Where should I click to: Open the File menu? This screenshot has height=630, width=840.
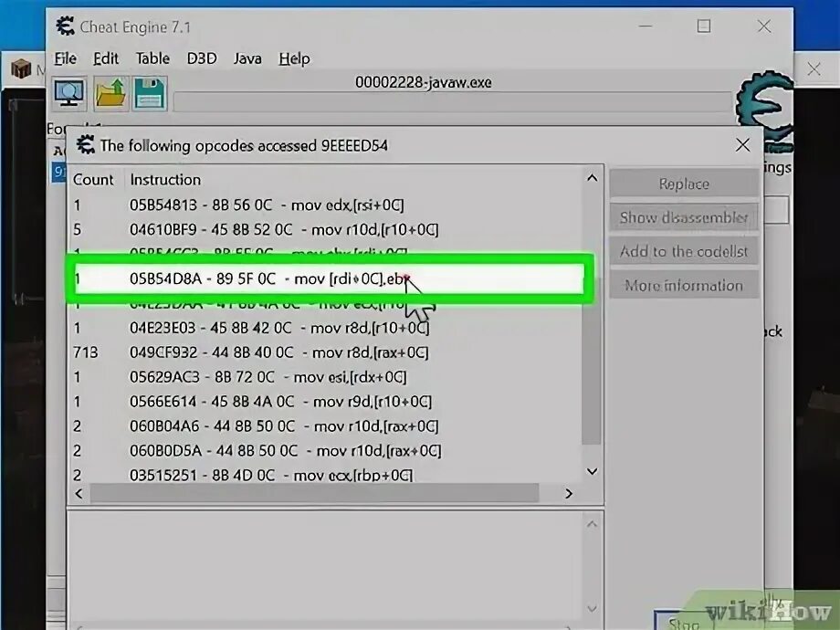66,58
